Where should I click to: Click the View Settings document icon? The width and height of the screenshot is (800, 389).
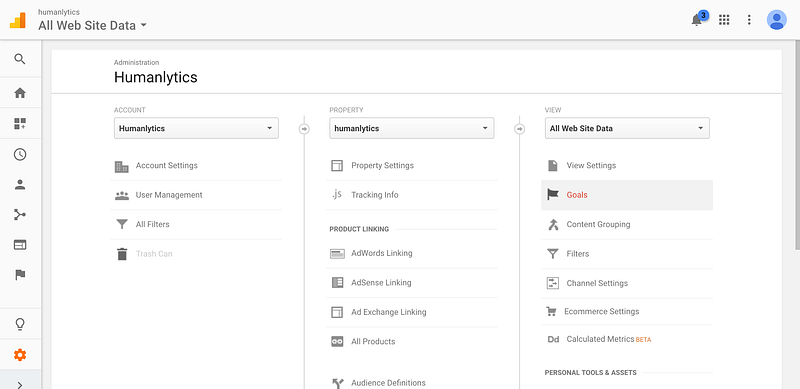[553, 166]
